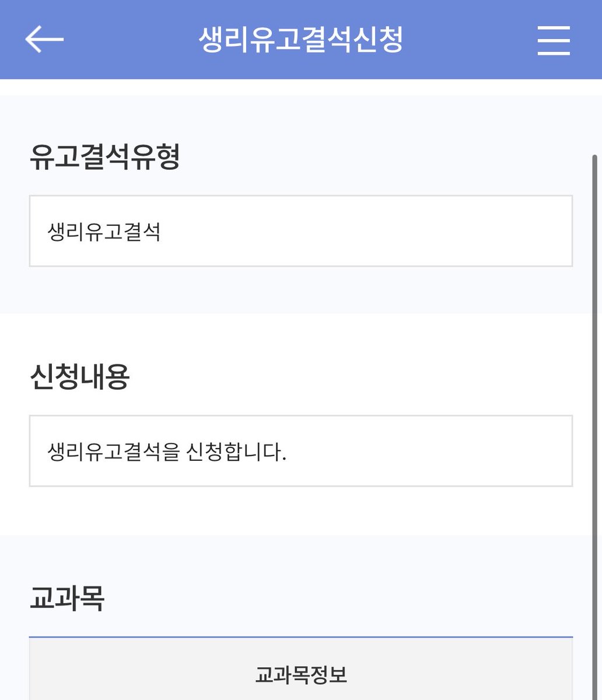The width and height of the screenshot is (602, 700).
Task: Tap the back arrow in header
Action: 44,40
